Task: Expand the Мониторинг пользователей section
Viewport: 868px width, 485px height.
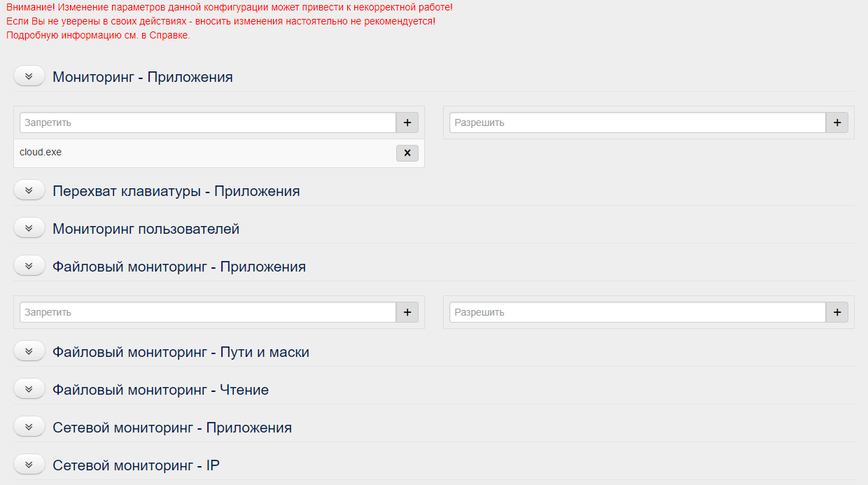Action: (29, 227)
